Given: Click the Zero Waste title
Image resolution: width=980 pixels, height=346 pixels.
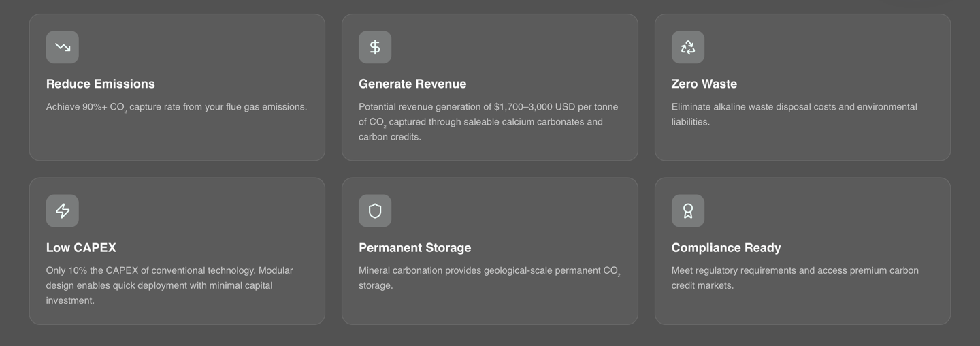Looking at the screenshot, I should pos(704,84).
